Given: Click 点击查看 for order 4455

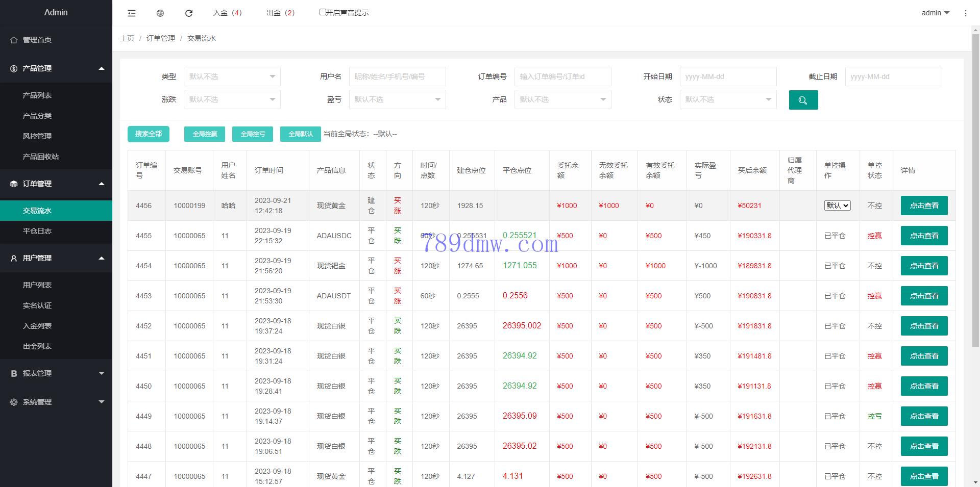Looking at the screenshot, I should 924,236.
